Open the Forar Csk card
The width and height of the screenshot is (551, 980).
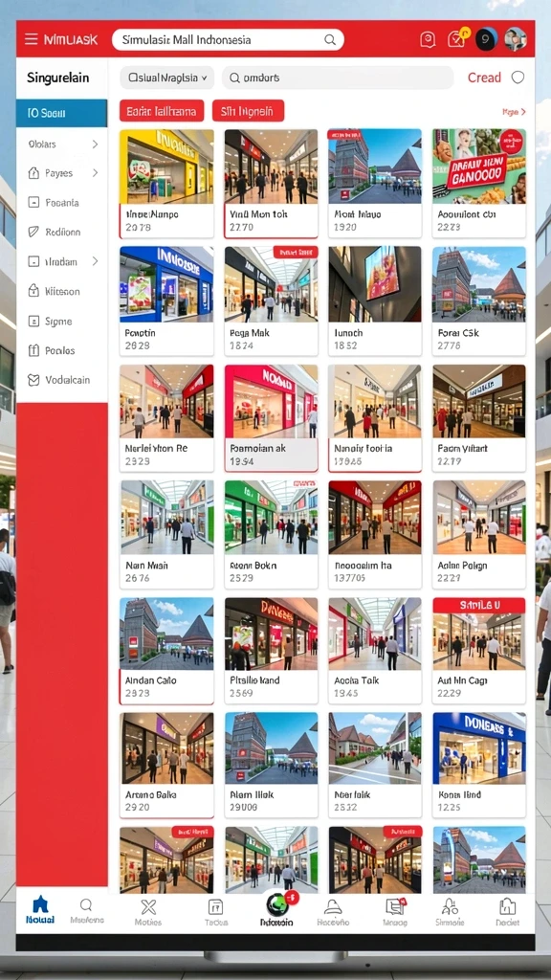pos(479,301)
